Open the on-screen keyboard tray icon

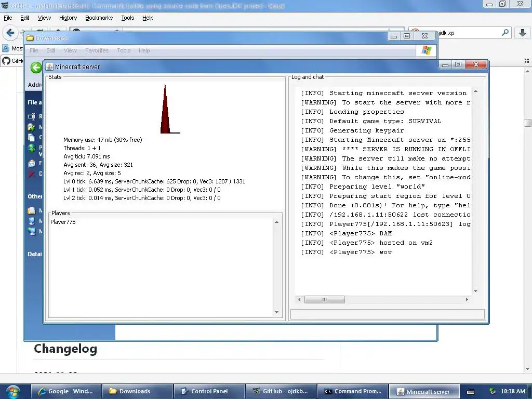coord(471,392)
